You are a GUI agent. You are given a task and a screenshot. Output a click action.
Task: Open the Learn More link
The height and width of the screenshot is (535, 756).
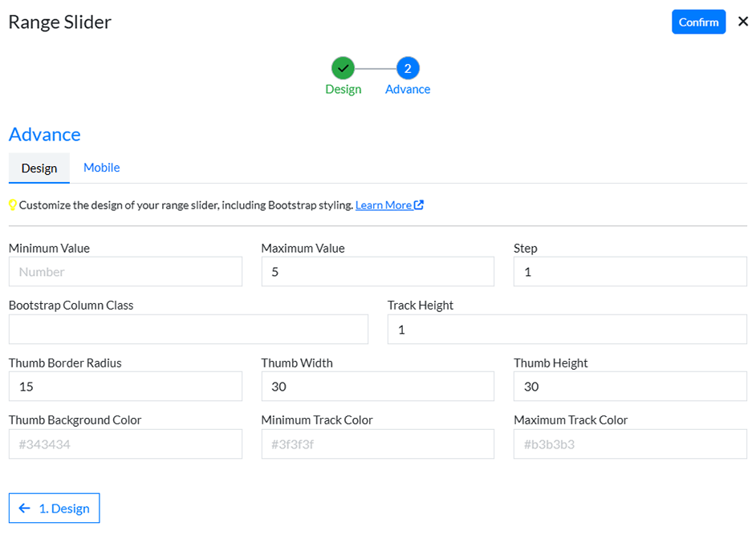[384, 205]
